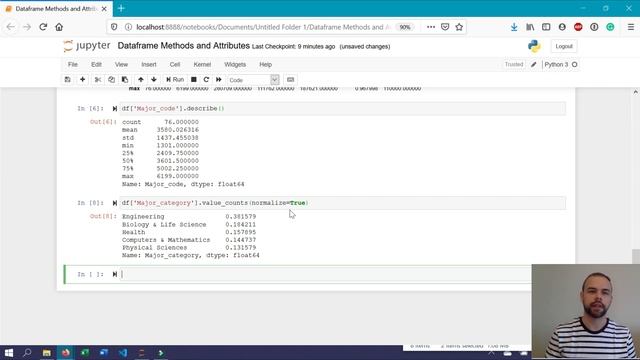
Task: Open Firefox account icon
Action: pos(562,27)
